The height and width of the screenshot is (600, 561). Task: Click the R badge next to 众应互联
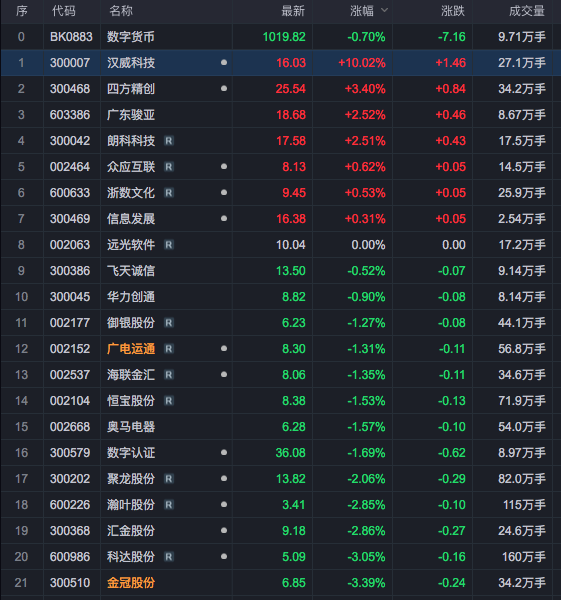(x=169, y=167)
